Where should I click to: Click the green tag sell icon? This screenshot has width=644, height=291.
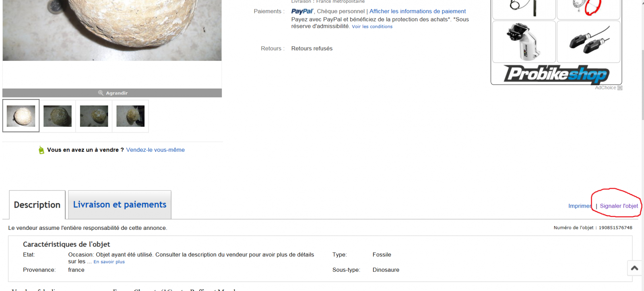pos(41,150)
